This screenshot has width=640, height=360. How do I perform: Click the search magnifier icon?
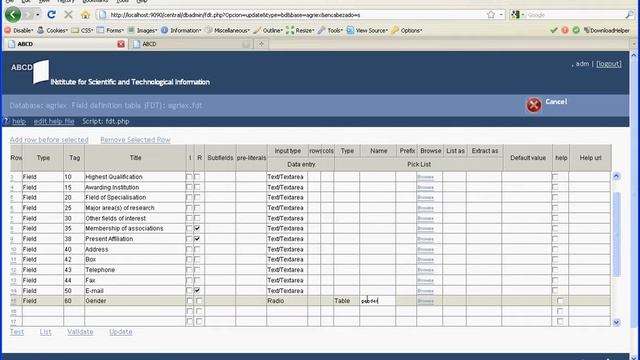629,15
